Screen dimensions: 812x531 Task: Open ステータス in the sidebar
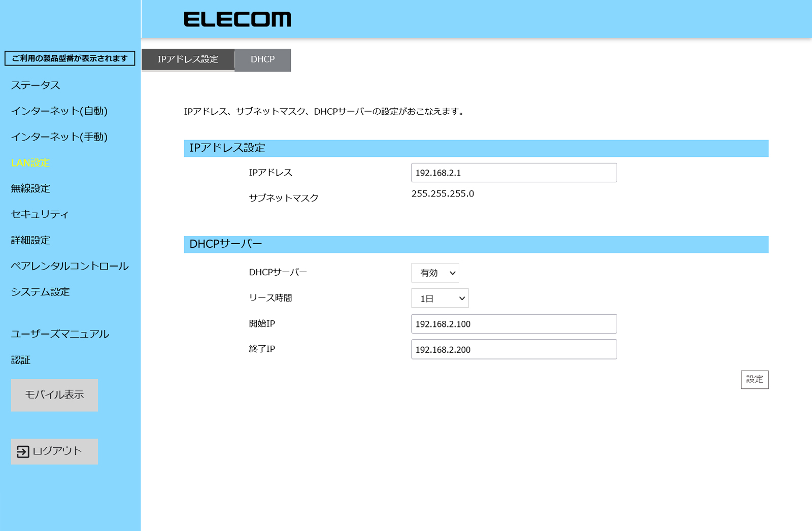[36, 85]
